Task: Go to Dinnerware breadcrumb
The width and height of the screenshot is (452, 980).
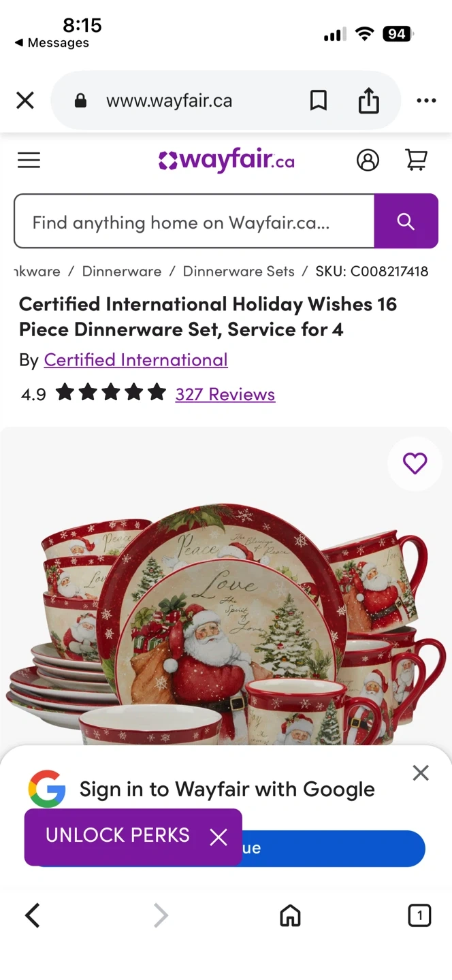Action: 122,271
